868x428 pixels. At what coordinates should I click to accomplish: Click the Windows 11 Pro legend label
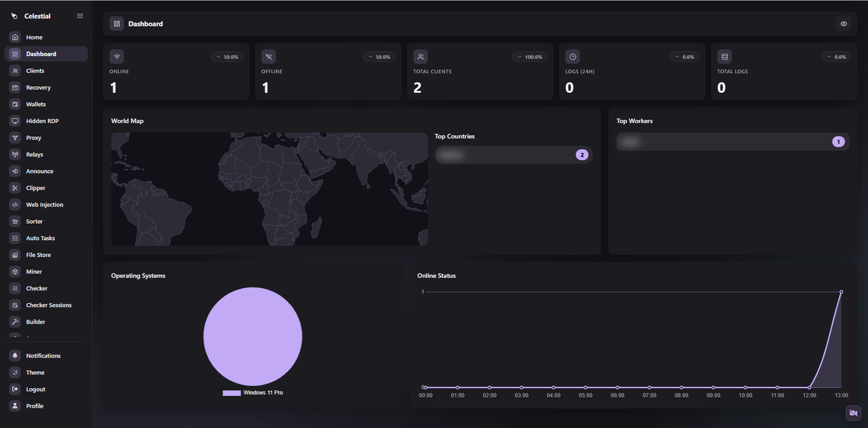(263, 393)
